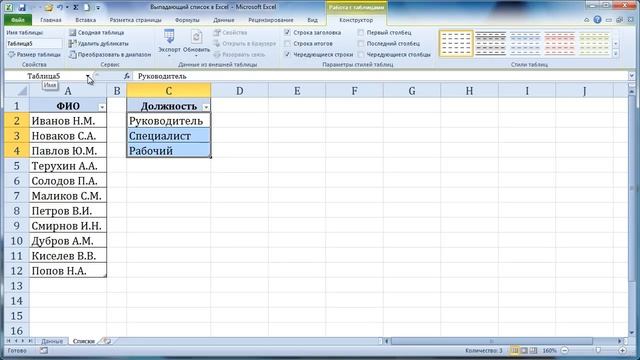
Task: Switch to the Вставка ribbon tab
Action: (x=86, y=20)
